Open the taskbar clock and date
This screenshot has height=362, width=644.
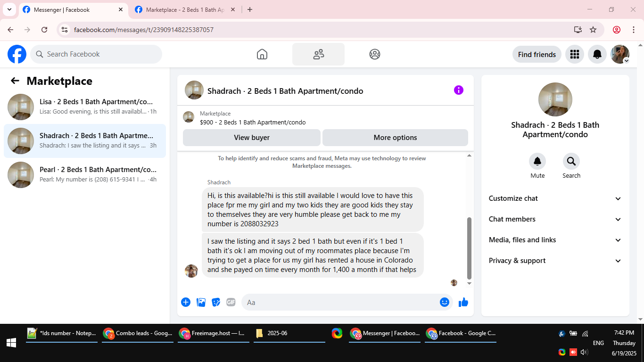point(624,343)
